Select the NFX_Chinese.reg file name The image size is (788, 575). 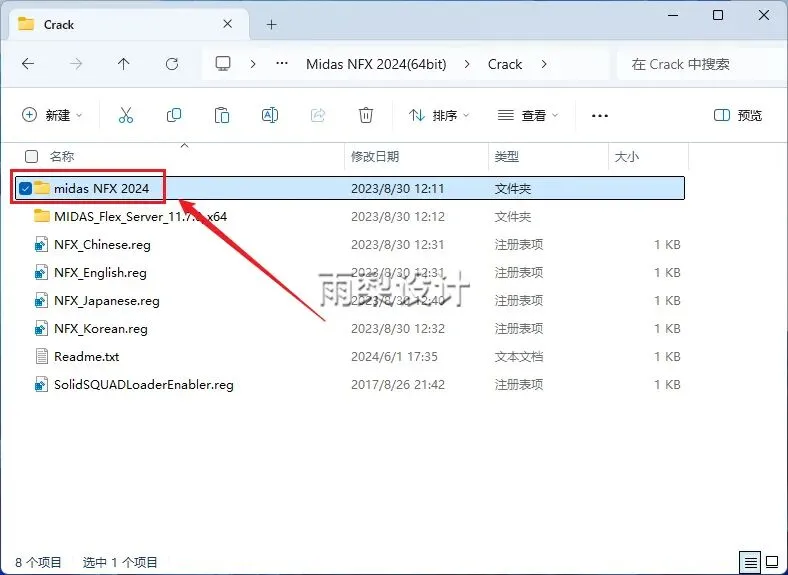pyautogui.click(x=102, y=245)
